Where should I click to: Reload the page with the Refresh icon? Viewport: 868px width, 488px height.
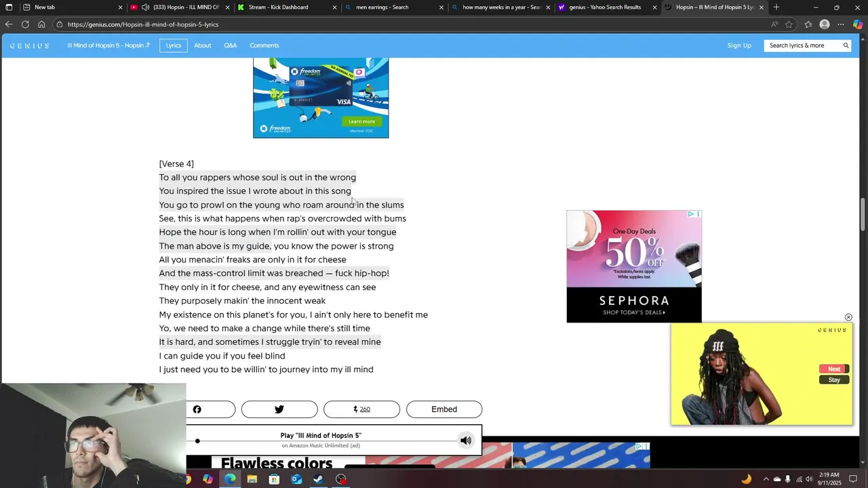tap(25, 24)
